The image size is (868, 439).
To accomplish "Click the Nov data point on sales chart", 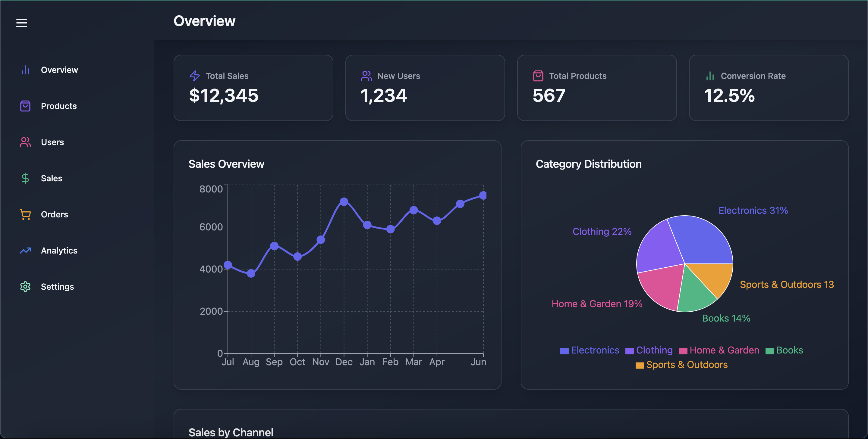I will 321,240.
